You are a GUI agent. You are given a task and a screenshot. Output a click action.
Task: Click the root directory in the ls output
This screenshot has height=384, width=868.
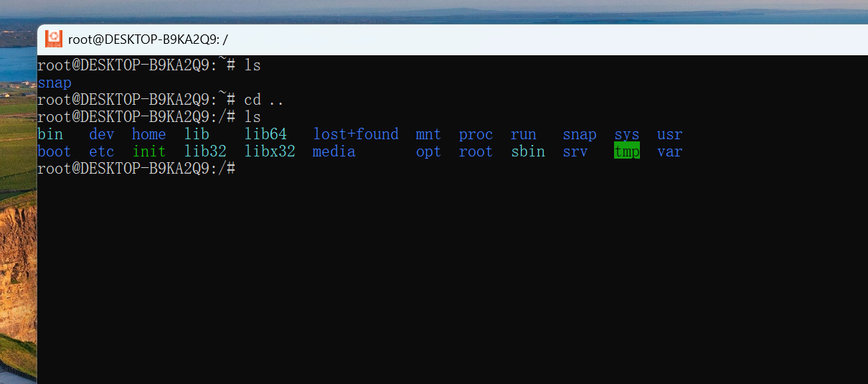pyautogui.click(x=476, y=151)
